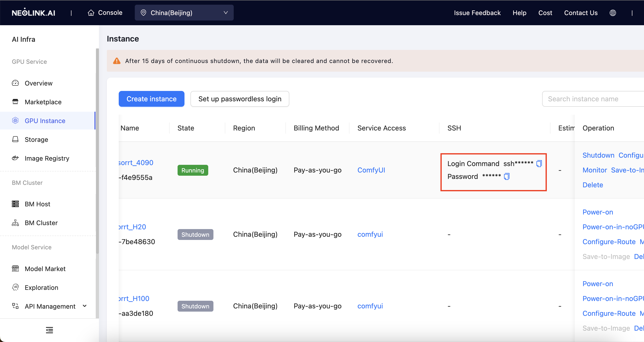644x342 pixels.
Task: Copy the SSH login command
Action: [x=539, y=164]
